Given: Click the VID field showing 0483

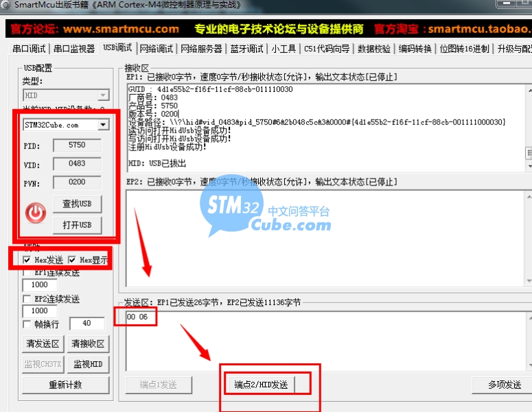Looking at the screenshot, I should tap(77, 163).
